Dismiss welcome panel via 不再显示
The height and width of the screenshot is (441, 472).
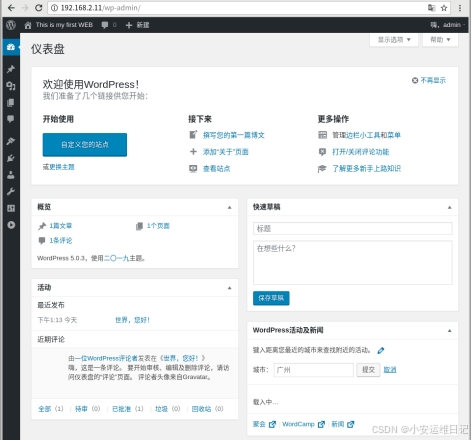pos(429,80)
